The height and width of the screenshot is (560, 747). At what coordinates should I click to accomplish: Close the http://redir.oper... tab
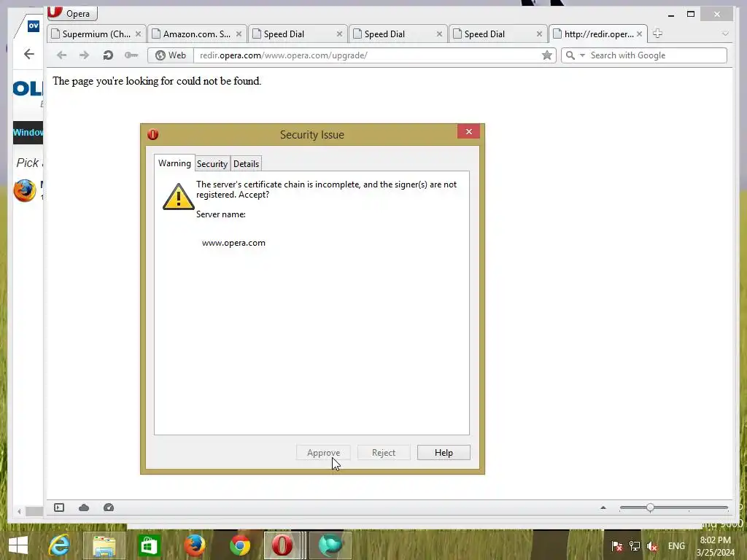pos(639,34)
